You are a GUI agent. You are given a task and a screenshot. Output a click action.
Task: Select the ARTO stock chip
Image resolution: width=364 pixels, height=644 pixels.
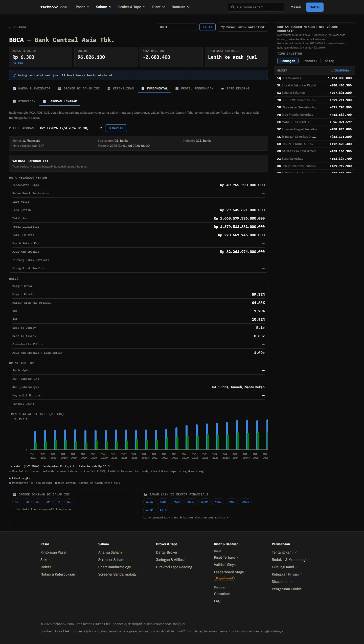[x=163, y=510]
